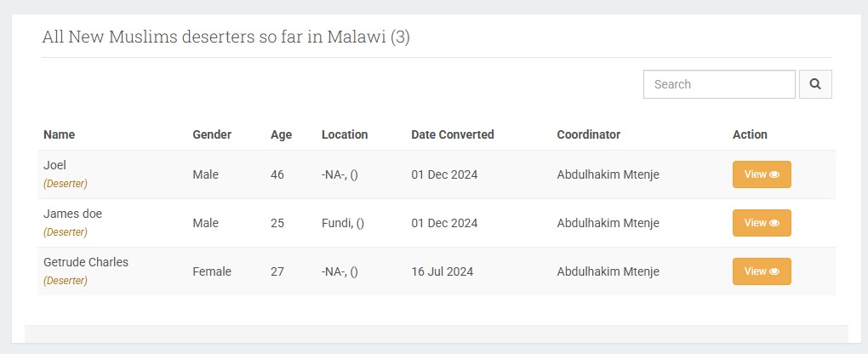Click the eye icon in Joel's row

(x=774, y=174)
